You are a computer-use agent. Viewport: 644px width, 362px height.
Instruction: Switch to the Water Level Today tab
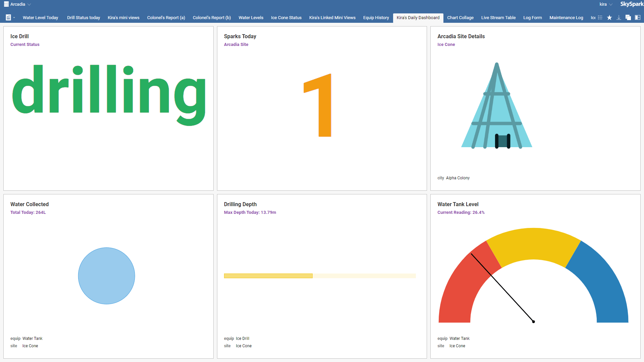tap(40, 17)
